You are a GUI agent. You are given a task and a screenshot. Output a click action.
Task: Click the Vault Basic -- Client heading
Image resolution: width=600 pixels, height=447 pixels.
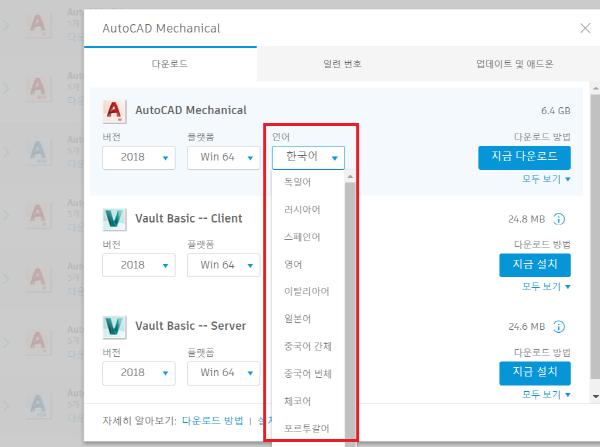click(x=189, y=218)
